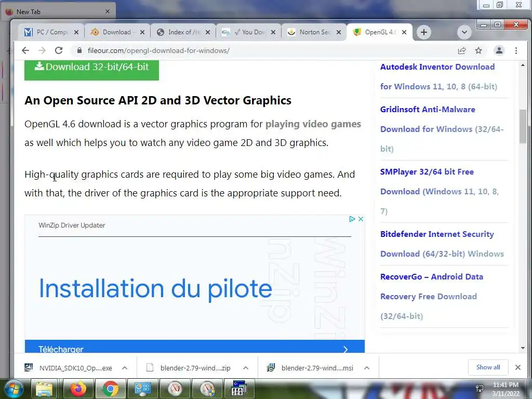The image size is (532, 399).
Task: Open the calculator-style taskbar app icon
Action: pos(239,389)
